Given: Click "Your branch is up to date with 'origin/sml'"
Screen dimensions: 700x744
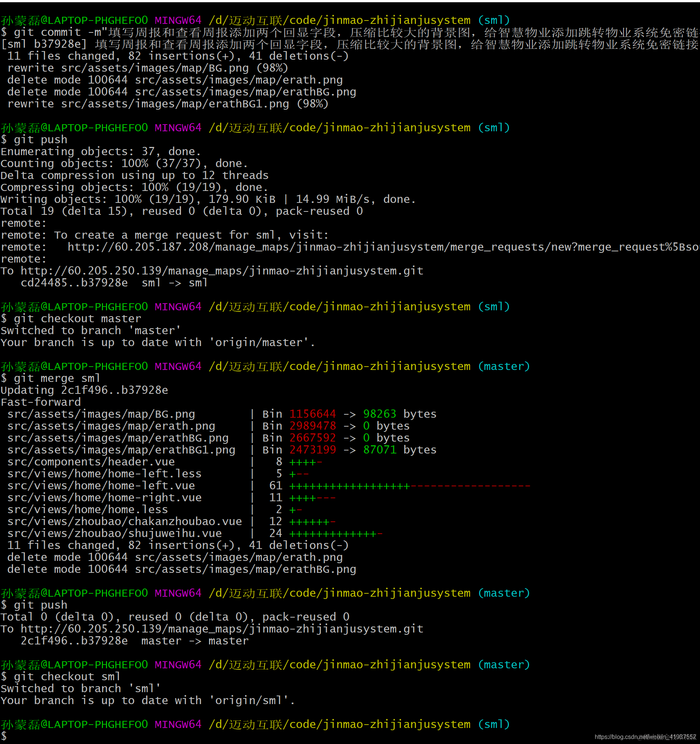Looking at the screenshot, I should [x=147, y=700].
